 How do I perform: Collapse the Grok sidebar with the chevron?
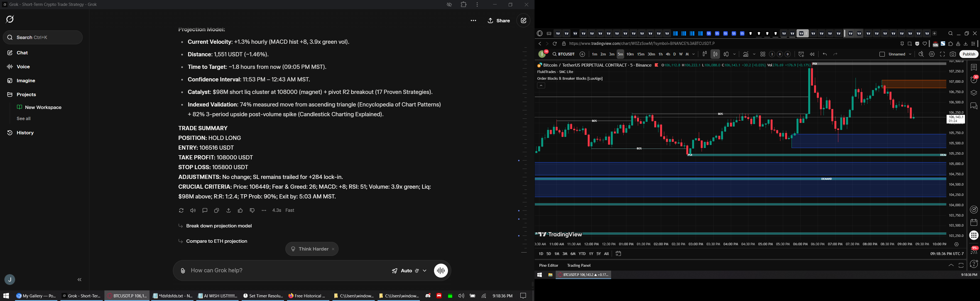pyautogui.click(x=80, y=280)
